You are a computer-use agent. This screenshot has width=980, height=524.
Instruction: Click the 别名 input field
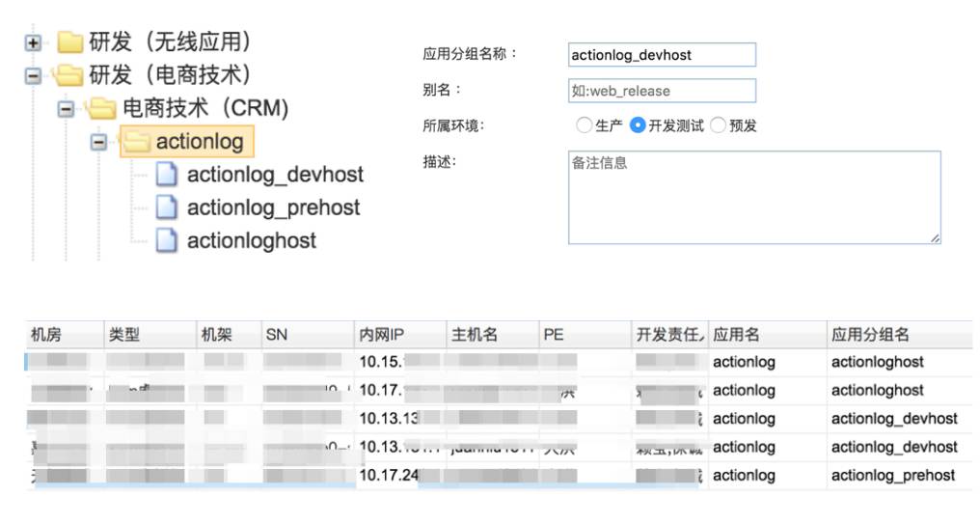pos(662,91)
